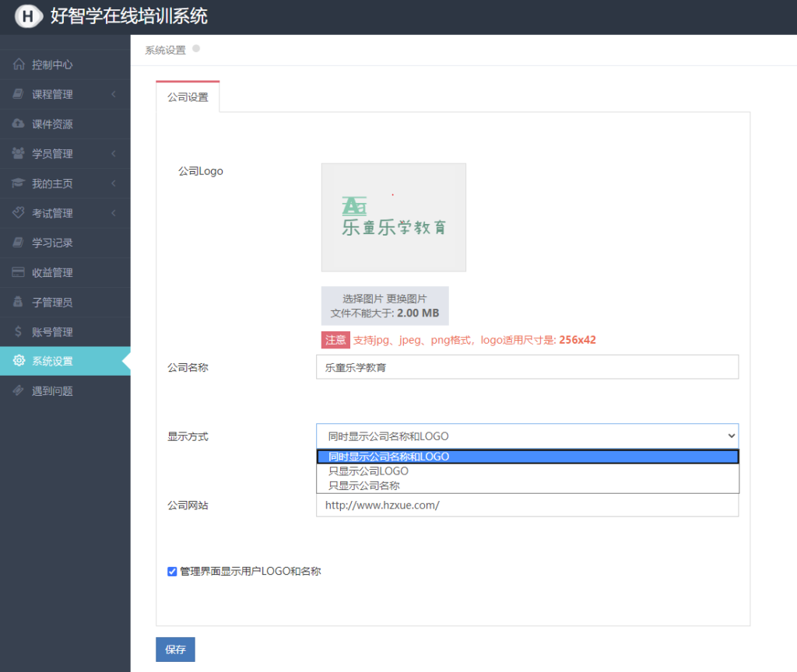
Task: Expand the 课程管理 submenu arrow
Action: point(114,94)
